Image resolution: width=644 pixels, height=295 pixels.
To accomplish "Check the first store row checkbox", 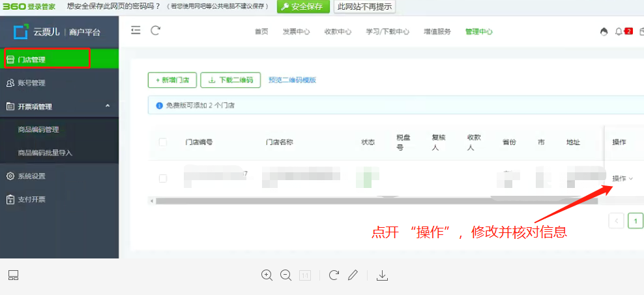I will point(163,178).
